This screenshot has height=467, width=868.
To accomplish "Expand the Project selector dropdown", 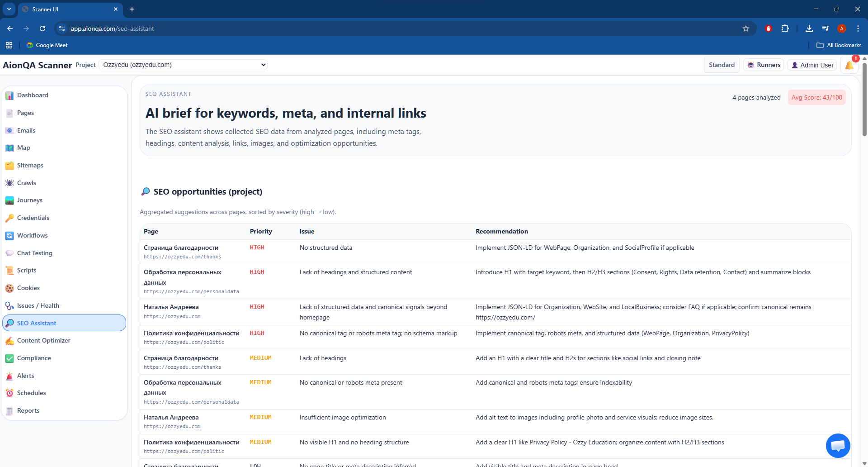I will pos(183,65).
